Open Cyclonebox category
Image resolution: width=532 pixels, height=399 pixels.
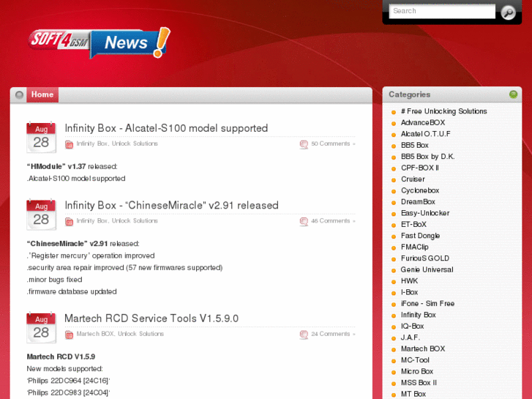click(x=420, y=190)
